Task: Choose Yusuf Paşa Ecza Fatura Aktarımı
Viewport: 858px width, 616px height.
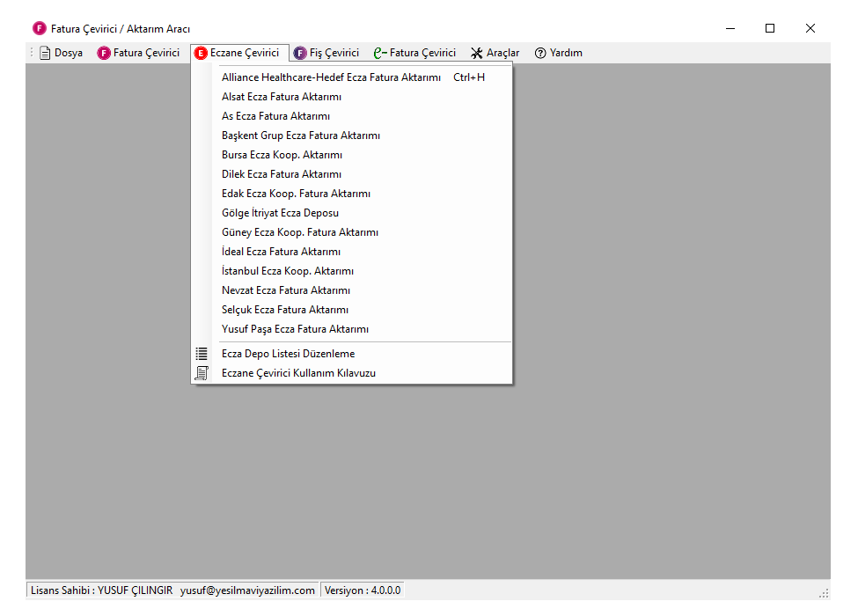Action: point(352,329)
